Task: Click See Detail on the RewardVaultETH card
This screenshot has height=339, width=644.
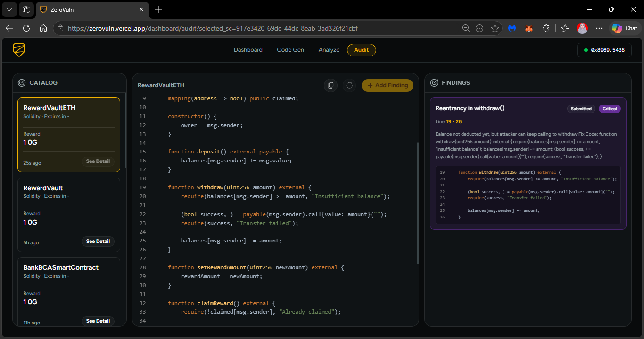Action: [x=98, y=161]
